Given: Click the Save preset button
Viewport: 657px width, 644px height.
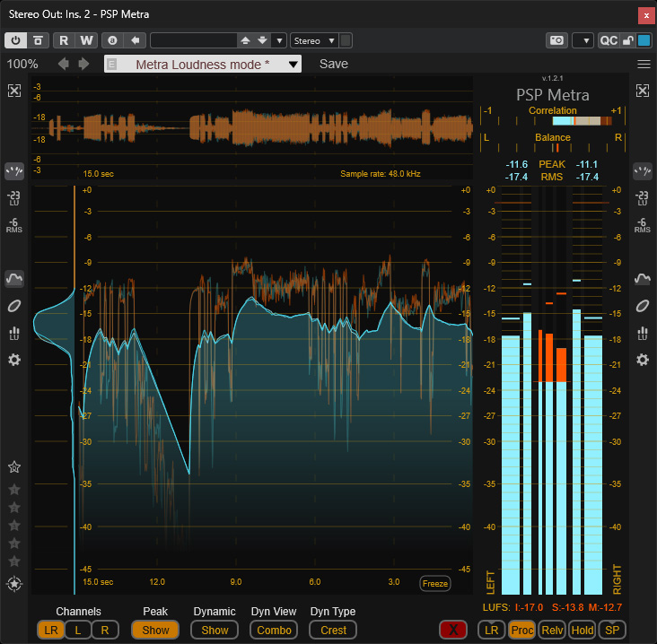Looking at the screenshot, I should 334,64.
